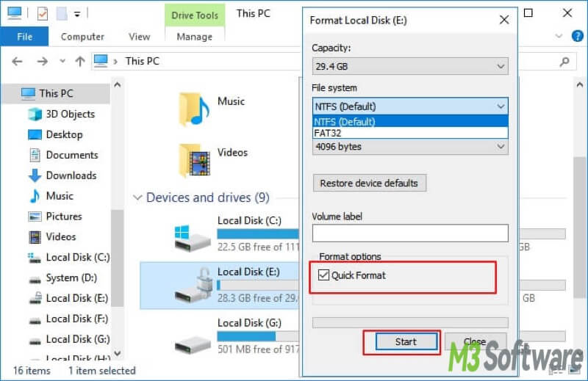Click Local Disk (C:) usage bar
588x381 pixels.
(x=259, y=233)
